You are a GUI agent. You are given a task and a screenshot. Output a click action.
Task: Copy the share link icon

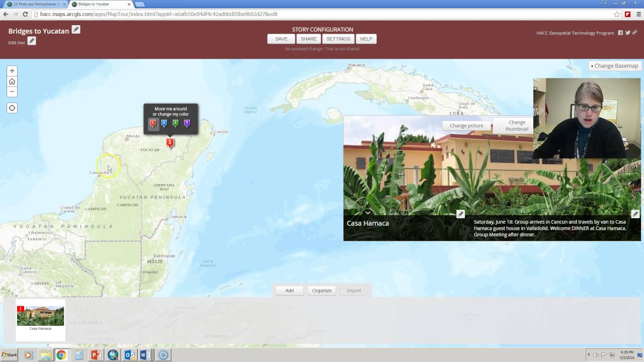pos(635,33)
